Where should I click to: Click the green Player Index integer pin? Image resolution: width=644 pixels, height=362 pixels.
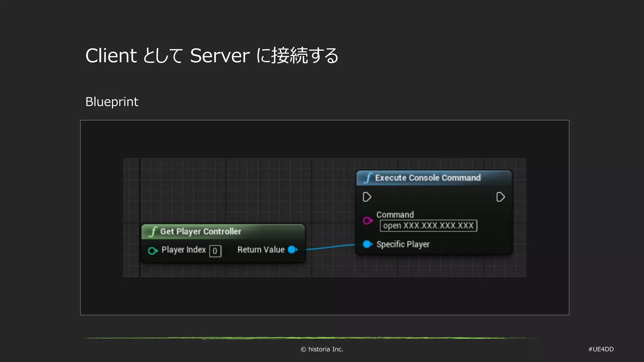pos(153,251)
